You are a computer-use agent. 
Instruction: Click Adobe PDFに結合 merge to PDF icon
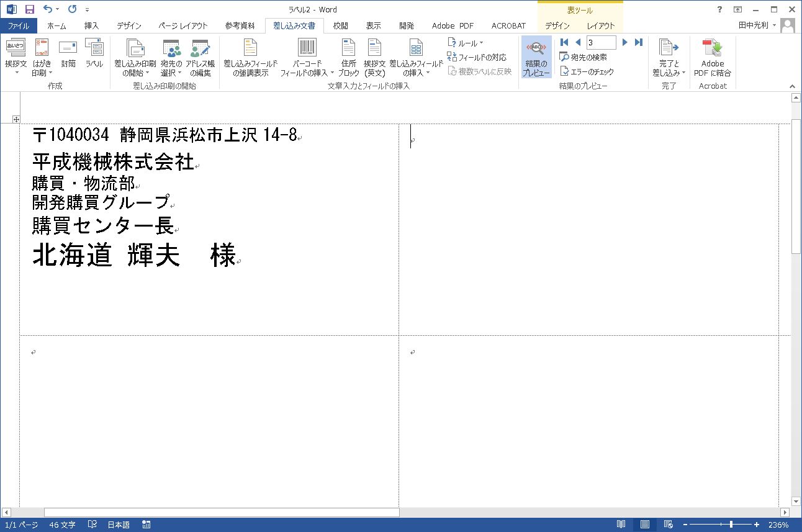[x=713, y=57]
